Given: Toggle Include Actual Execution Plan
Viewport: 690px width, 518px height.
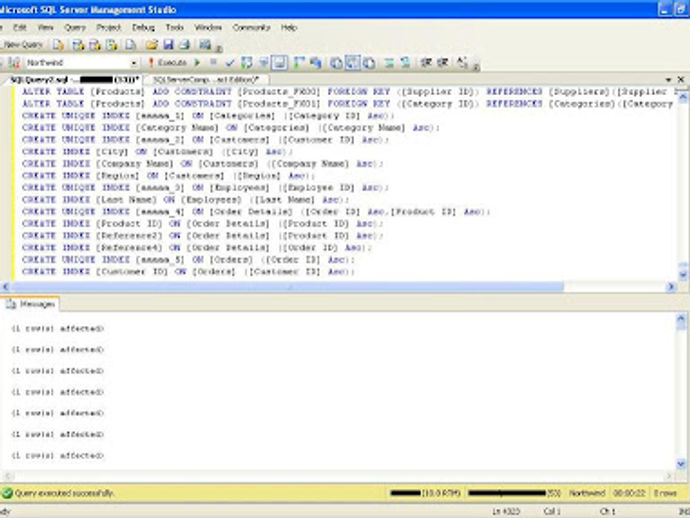Looking at the screenshot, I should point(299,63).
